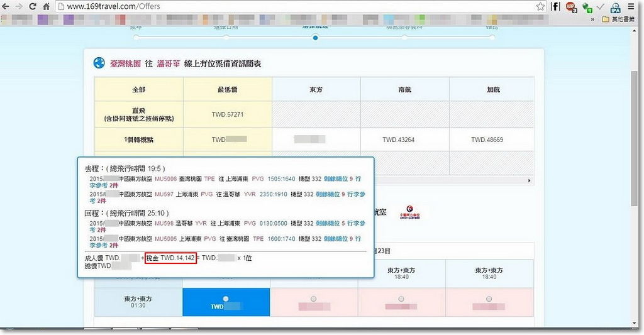Click the 去程 total flight time 19:5 heading
Image resolution: width=644 pixels, height=335 pixels.
(125, 168)
